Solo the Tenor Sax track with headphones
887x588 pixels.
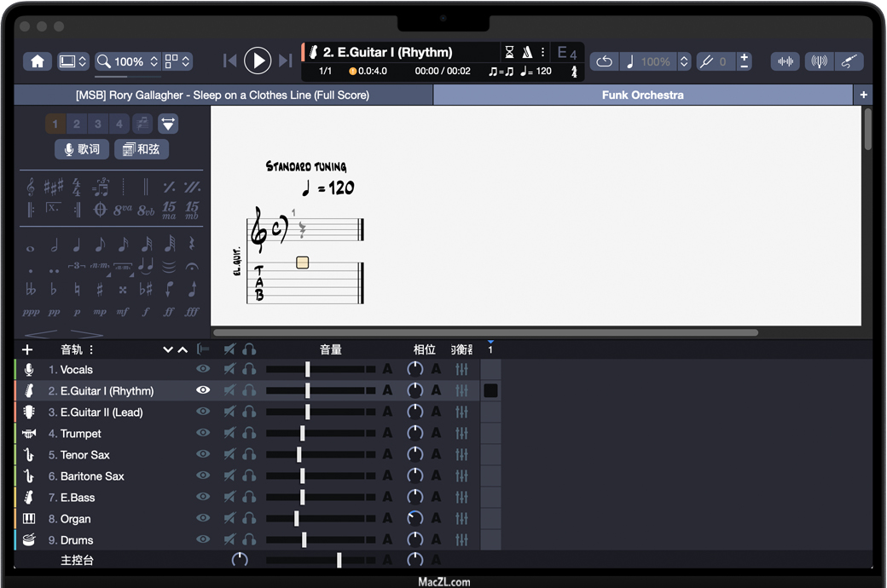[x=249, y=454]
